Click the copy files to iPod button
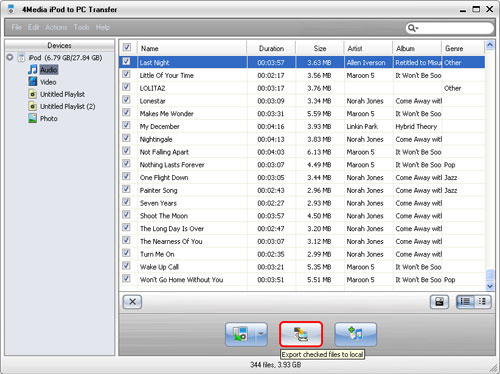The height and width of the screenshot is (374, 500). (x=240, y=334)
